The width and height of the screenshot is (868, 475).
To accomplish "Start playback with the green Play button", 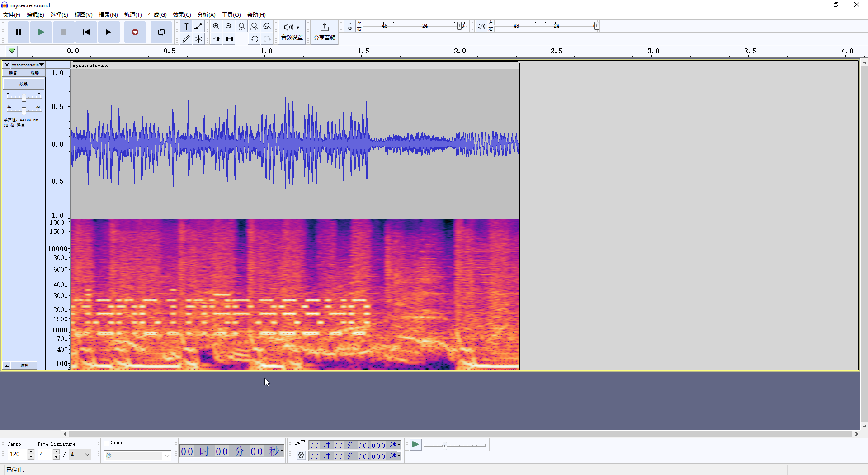I will [41, 32].
